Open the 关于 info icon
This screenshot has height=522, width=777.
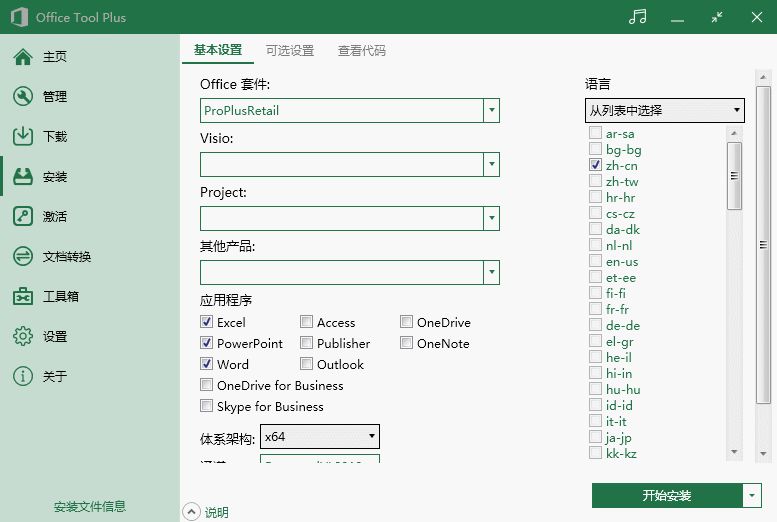coord(23,376)
